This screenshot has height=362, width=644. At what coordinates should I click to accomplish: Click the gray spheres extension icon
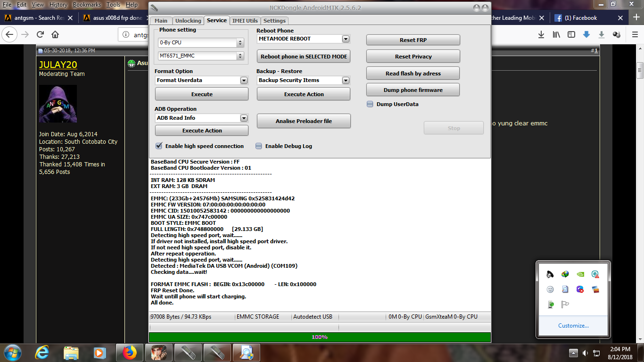[x=617, y=34]
